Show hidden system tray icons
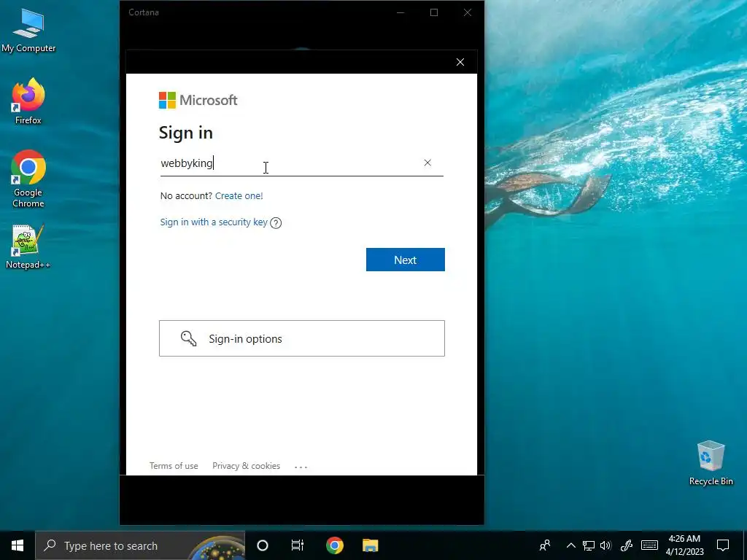 tap(570, 545)
